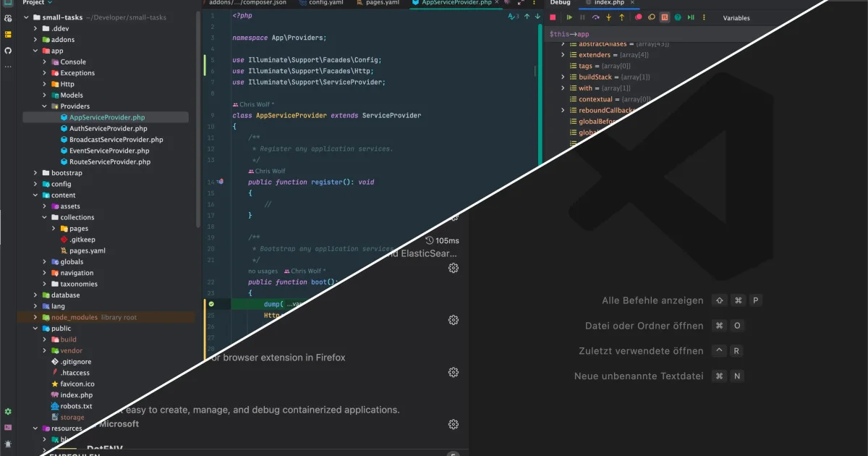Open the yellow database tool icon in sidebar
Viewport: 868px width, 456px height.
pyautogui.click(x=8, y=34)
